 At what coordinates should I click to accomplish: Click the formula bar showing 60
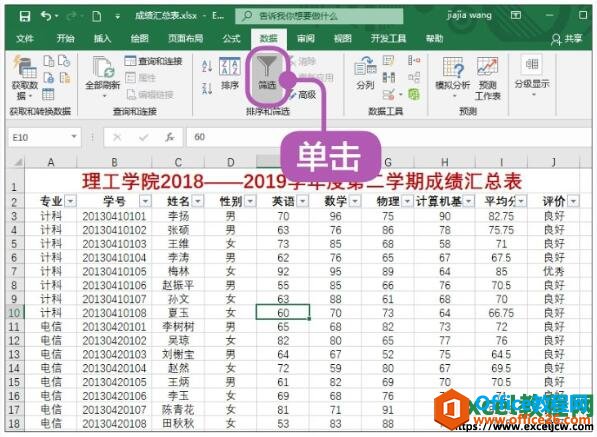[x=388, y=137]
